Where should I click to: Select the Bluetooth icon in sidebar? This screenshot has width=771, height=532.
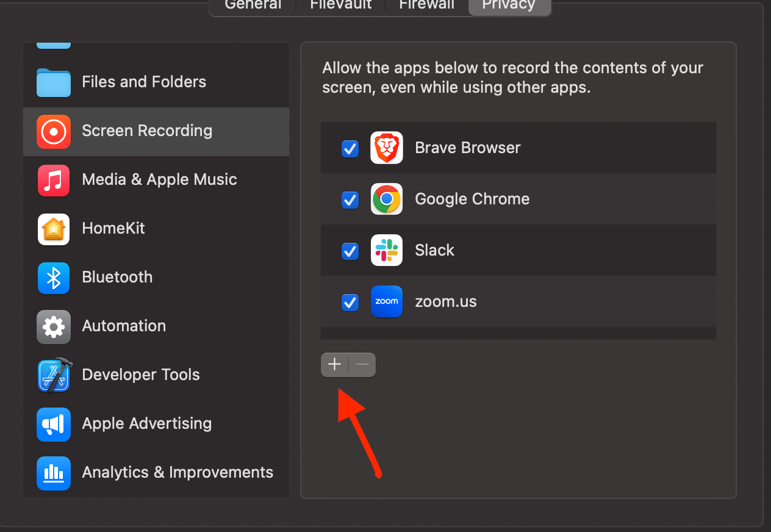[54, 278]
